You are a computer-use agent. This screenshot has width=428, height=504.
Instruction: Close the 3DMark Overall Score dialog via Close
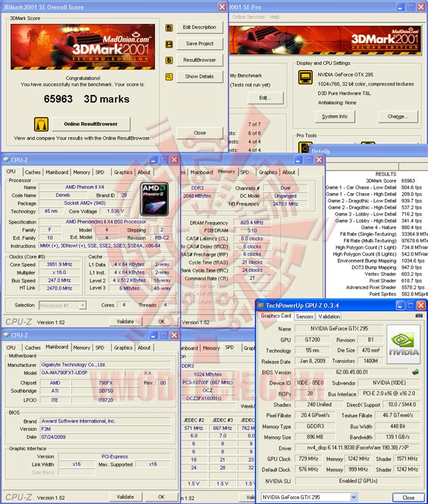(x=199, y=133)
